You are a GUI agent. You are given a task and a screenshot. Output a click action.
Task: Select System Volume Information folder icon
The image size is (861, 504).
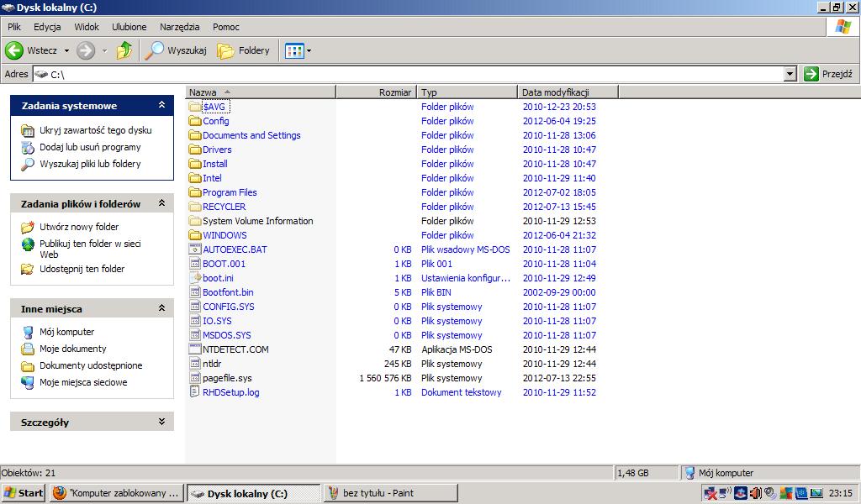tap(195, 220)
